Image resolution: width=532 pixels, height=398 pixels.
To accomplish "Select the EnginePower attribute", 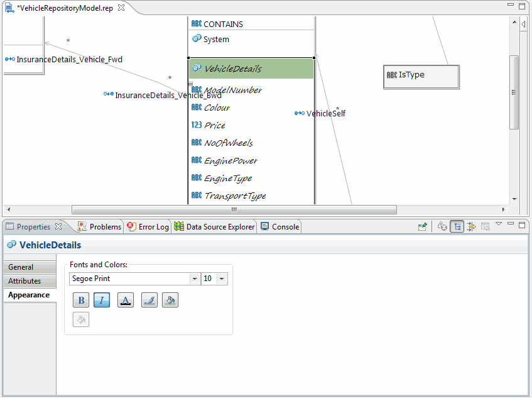I will coord(231,160).
